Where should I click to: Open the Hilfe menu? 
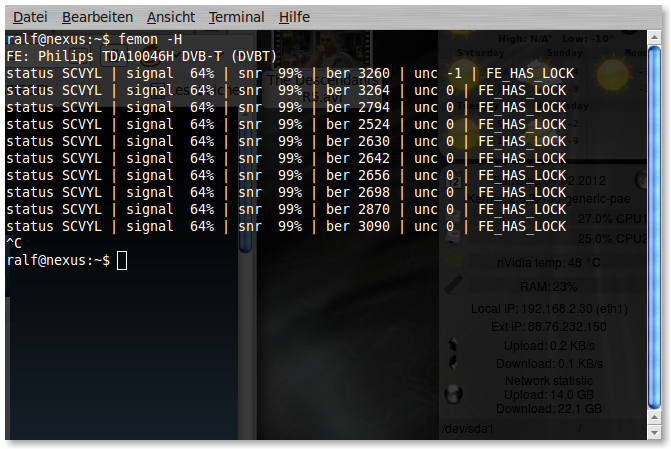click(x=294, y=17)
